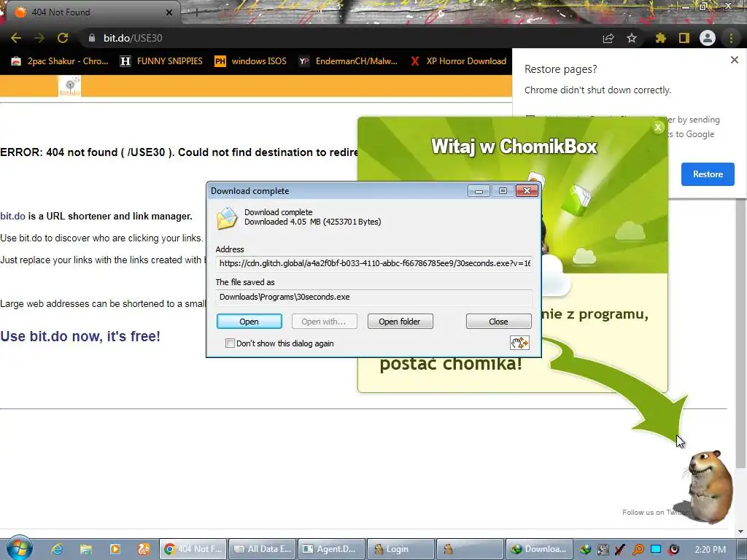Image resolution: width=747 pixels, height=560 pixels.
Task: Open a new tab with plus button
Action: tap(196, 12)
